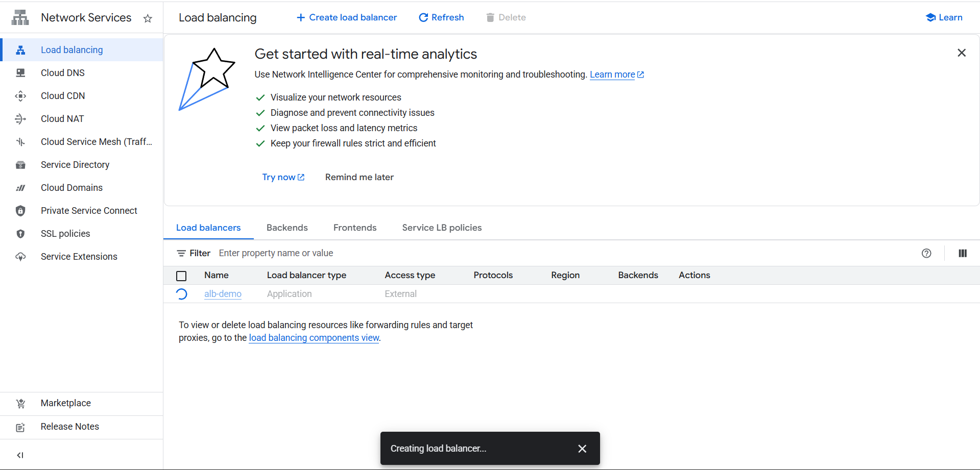Open the alb-demo load balancer link
Screen dimensions: 980x470
tap(223, 294)
